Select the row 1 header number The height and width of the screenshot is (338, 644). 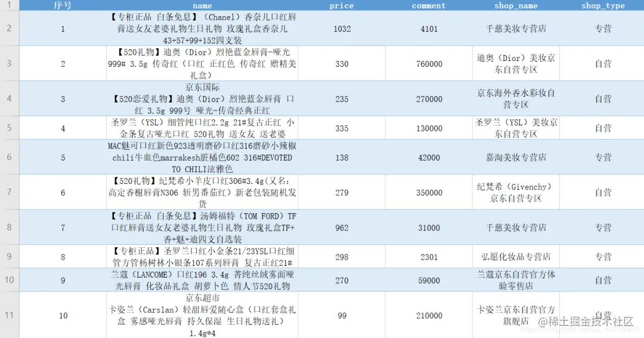pyautogui.click(x=10, y=5)
